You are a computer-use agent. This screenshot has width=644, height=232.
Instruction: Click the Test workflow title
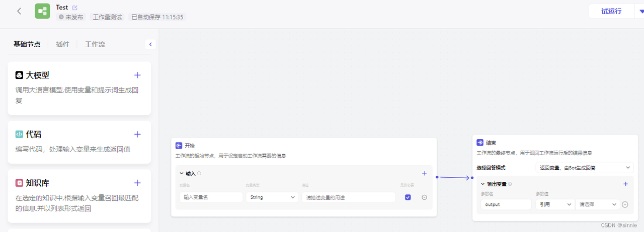click(62, 8)
